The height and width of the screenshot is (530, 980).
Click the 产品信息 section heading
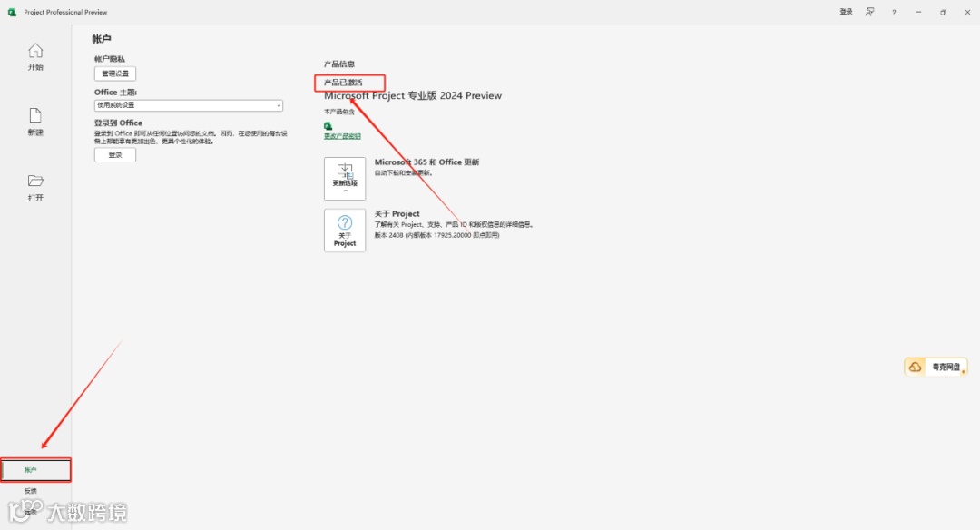[x=338, y=64]
